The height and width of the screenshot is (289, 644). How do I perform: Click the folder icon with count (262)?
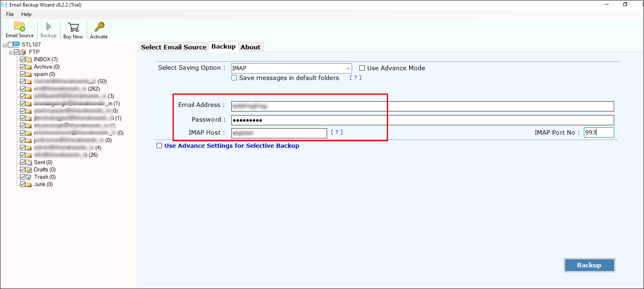[29, 89]
